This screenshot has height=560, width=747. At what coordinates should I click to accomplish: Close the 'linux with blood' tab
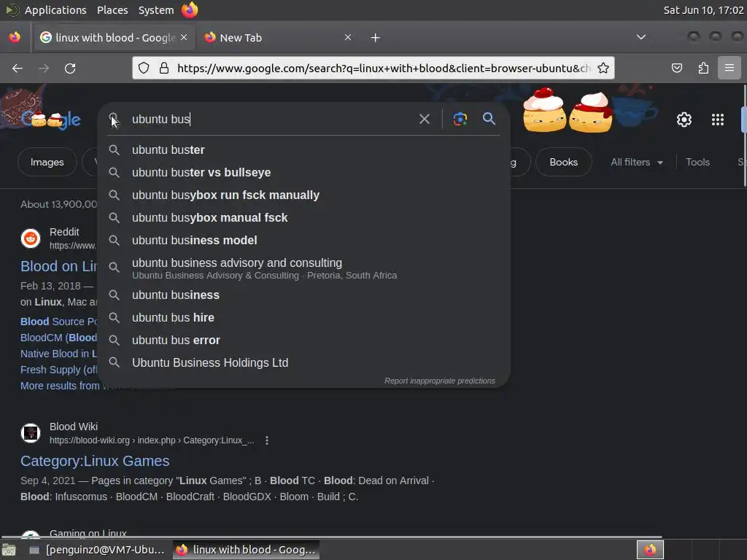pos(184,37)
